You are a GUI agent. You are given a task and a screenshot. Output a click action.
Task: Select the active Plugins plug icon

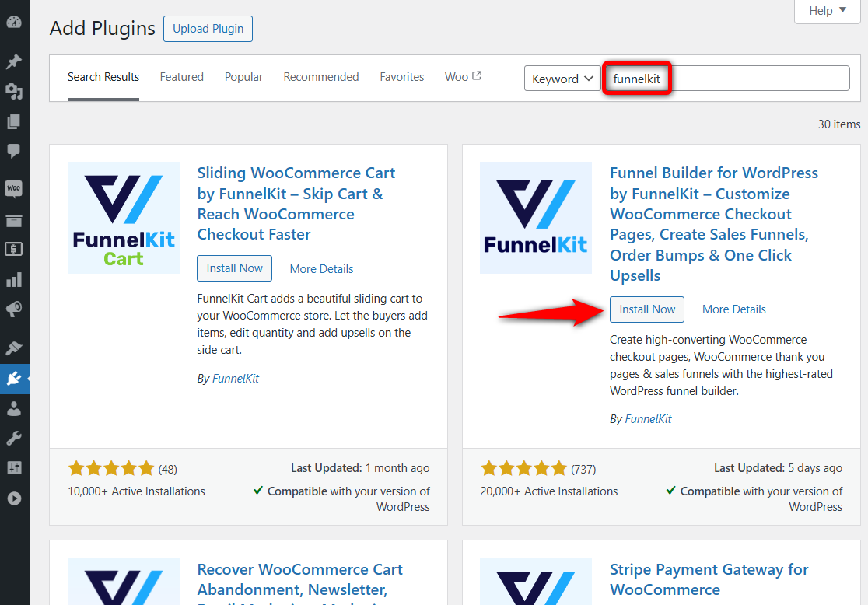coord(14,379)
